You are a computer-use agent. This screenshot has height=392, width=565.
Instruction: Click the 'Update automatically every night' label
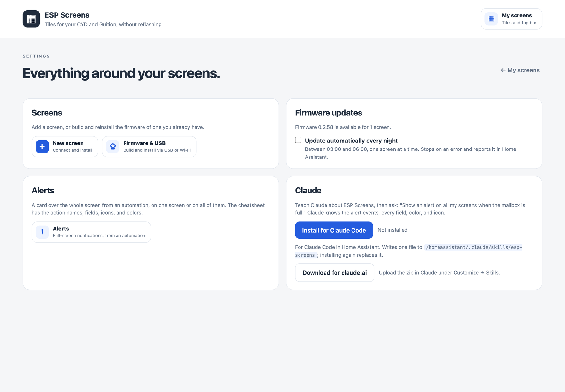coord(351,141)
